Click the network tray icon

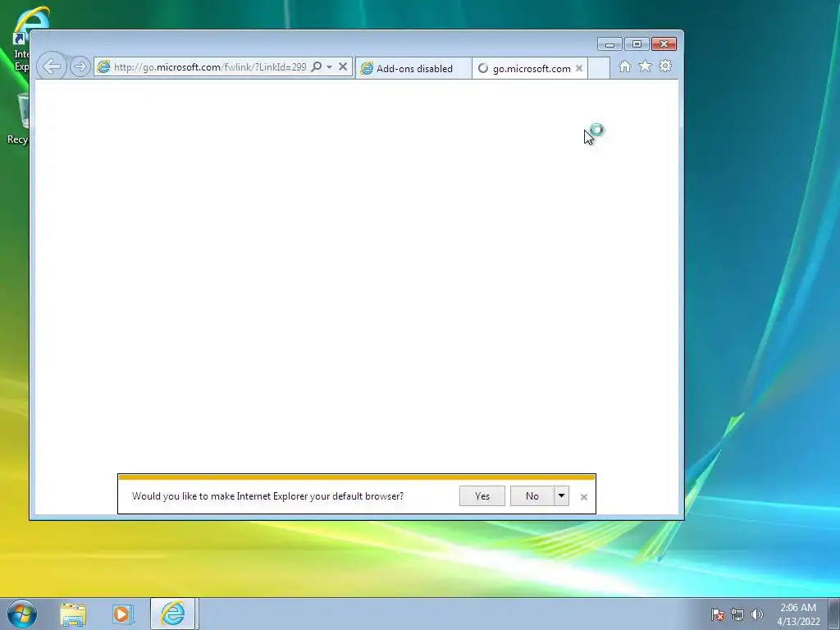click(737, 614)
